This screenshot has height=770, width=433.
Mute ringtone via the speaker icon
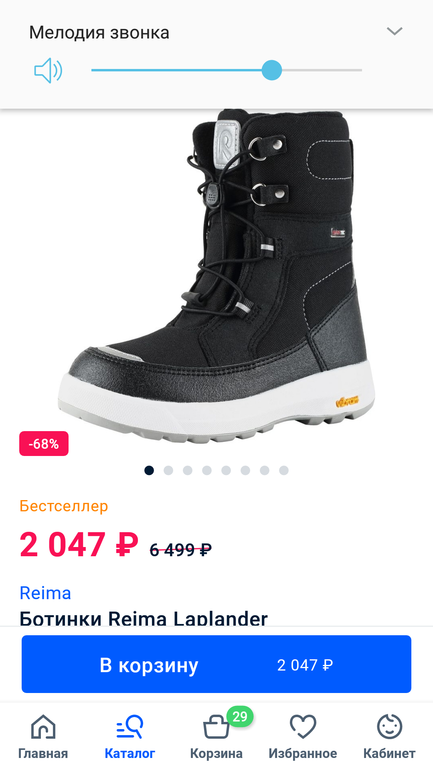point(48,71)
